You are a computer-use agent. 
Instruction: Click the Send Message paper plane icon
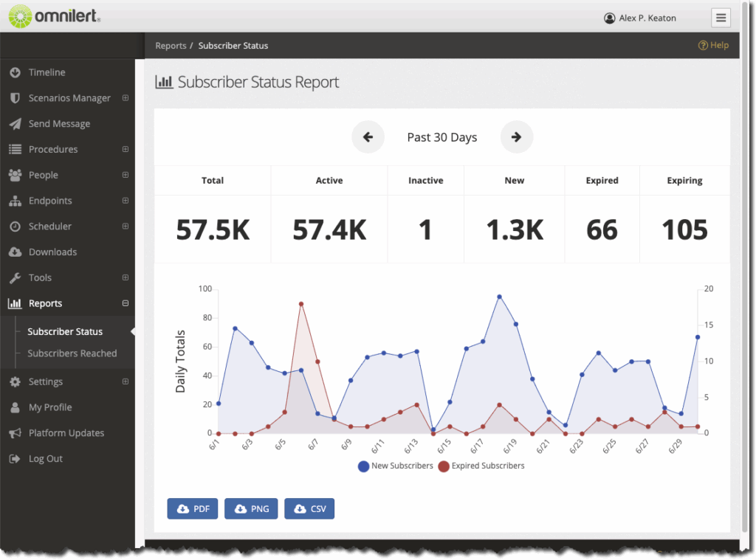click(15, 124)
